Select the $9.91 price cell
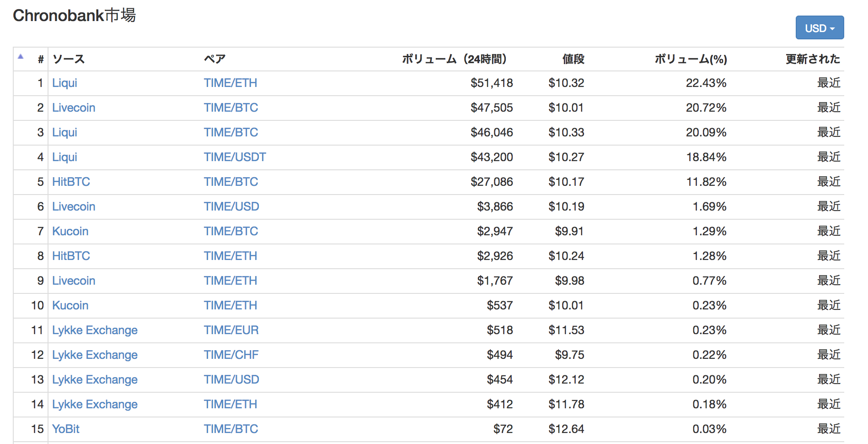The image size is (868, 444). pyautogui.click(x=569, y=231)
